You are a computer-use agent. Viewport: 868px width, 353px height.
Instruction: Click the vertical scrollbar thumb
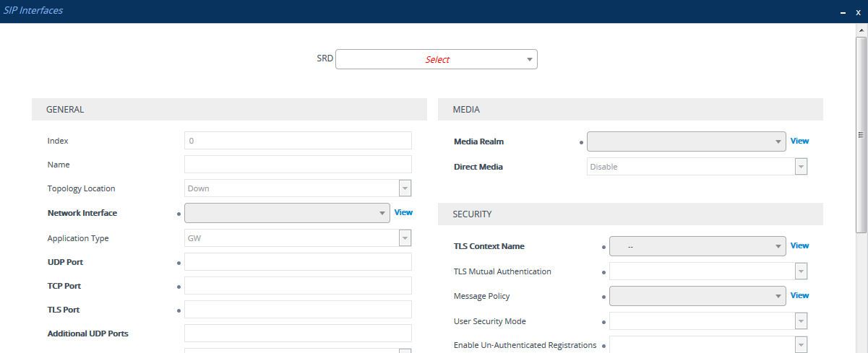(861, 134)
